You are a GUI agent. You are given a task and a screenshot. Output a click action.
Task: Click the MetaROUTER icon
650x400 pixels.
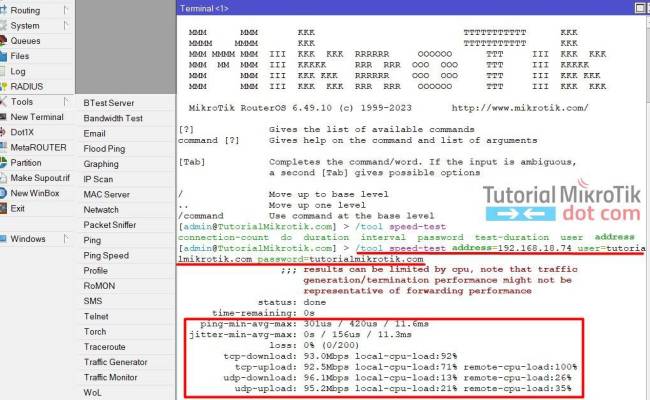click(x=3, y=147)
